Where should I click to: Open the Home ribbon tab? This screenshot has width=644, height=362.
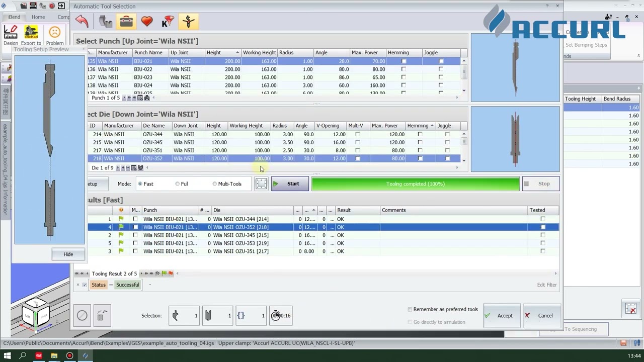(x=38, y=17)
